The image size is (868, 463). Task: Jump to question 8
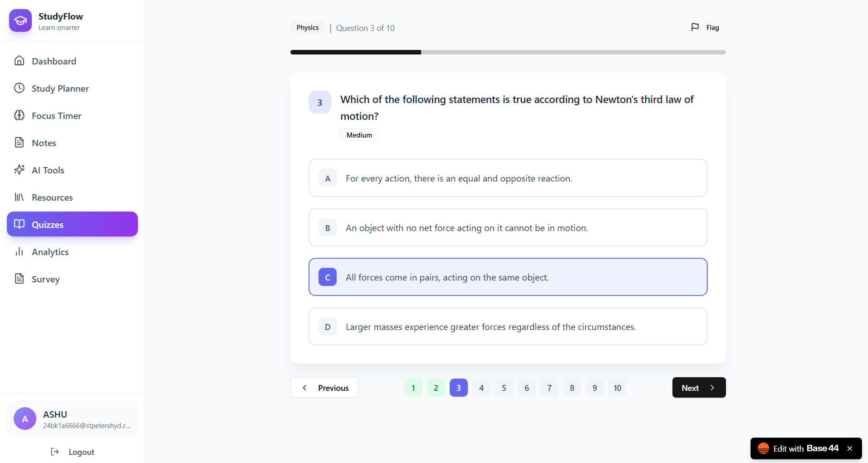(572, 388)
